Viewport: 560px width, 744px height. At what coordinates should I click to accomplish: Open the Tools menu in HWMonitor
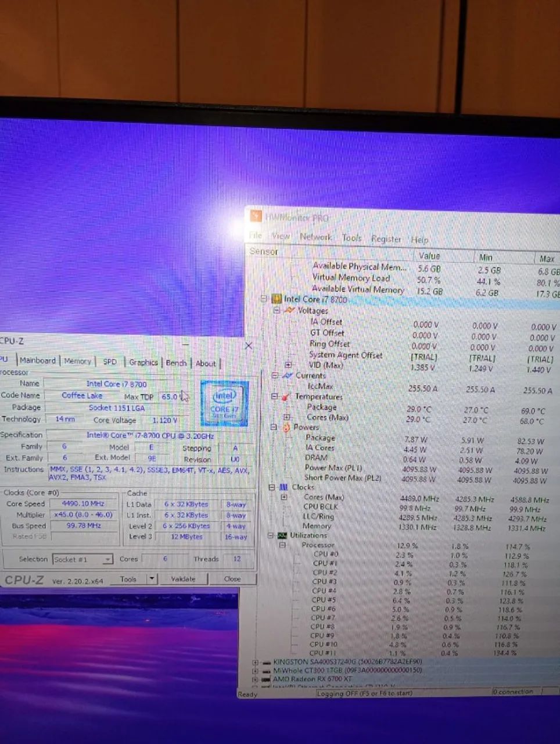(x=352, y=237)
